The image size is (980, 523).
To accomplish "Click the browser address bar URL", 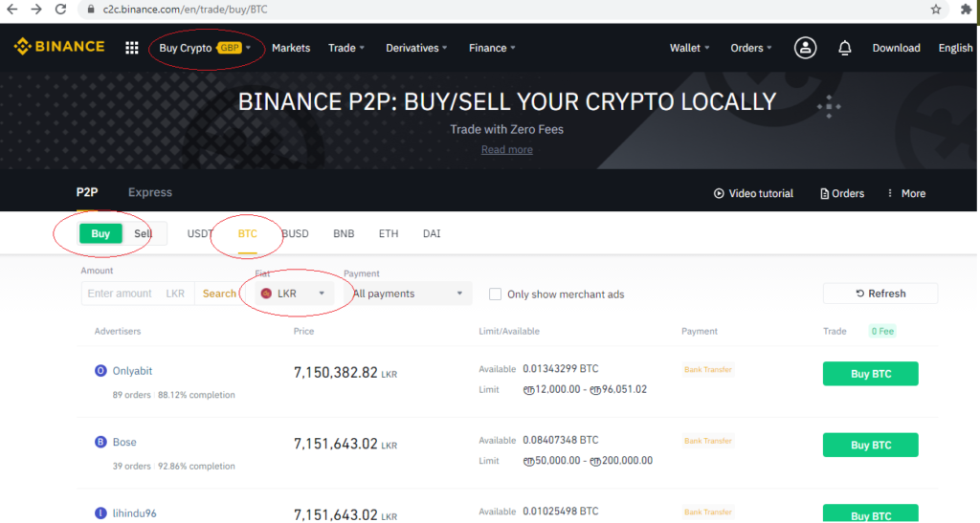I will (185, 10).
